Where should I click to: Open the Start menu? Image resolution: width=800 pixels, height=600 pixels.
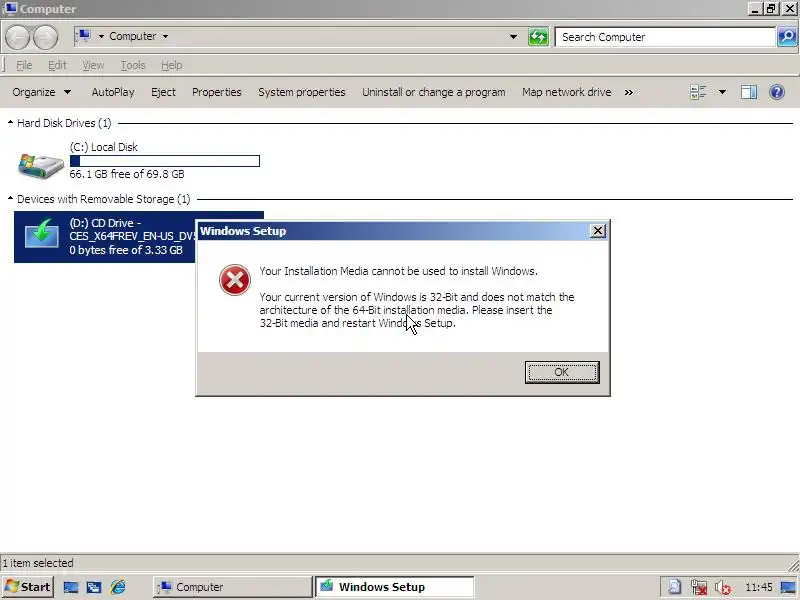click(x=29, y=587)
